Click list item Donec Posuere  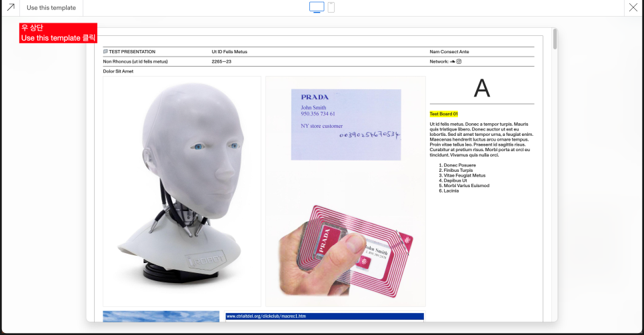459,165
